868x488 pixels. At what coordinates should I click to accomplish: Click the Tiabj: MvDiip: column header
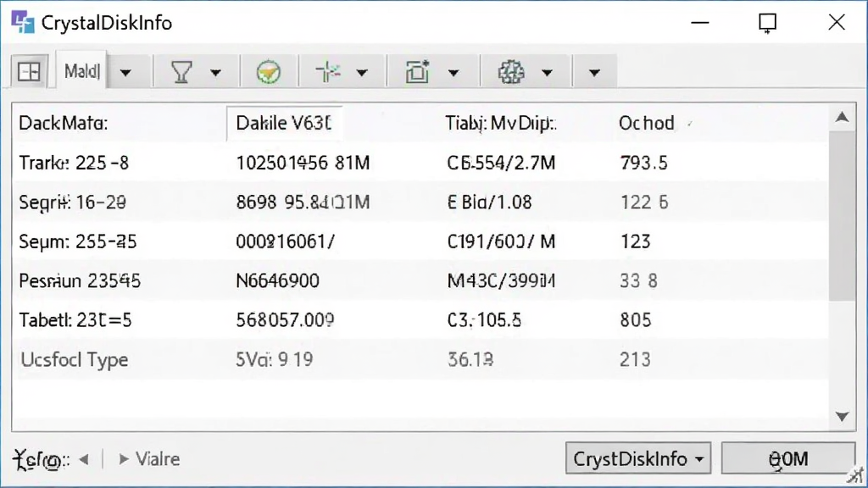point(501,123)
